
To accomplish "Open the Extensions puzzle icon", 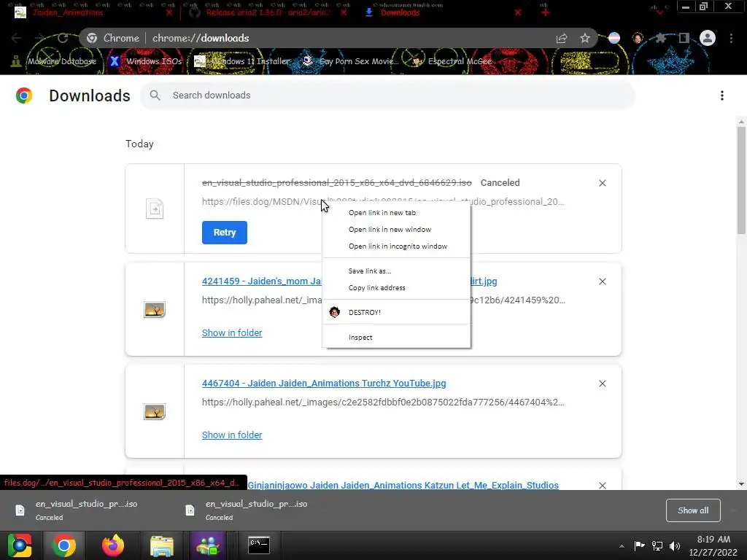I will (x=661, y=38).
